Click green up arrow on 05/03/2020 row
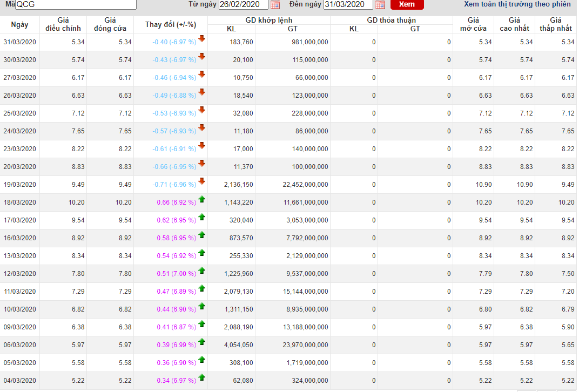Viewport: 579px width, 392px height. [201, 360]
